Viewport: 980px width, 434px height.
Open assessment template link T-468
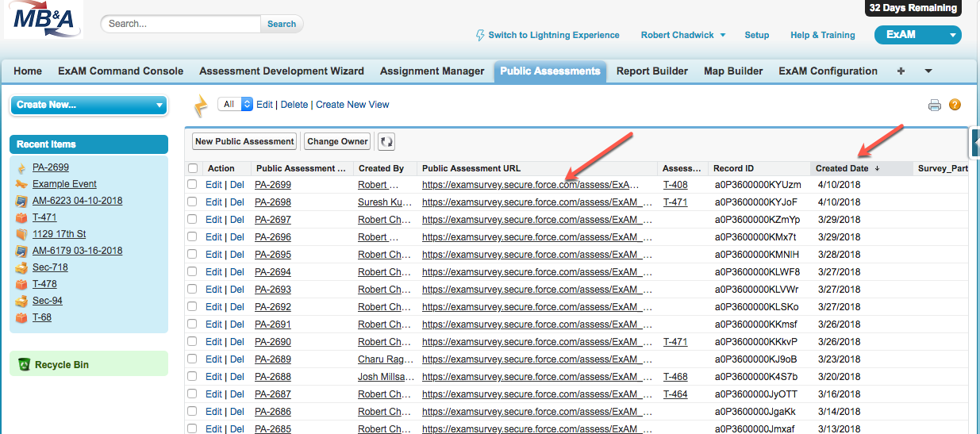tap(675, 377)
